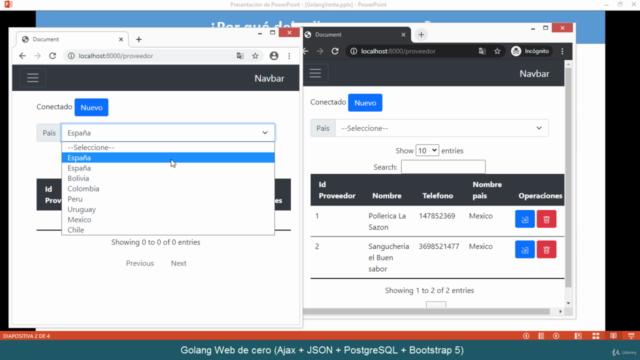640x360 pixels.
Task: Close the Document tab in left browser
Action: pos(121,40)
